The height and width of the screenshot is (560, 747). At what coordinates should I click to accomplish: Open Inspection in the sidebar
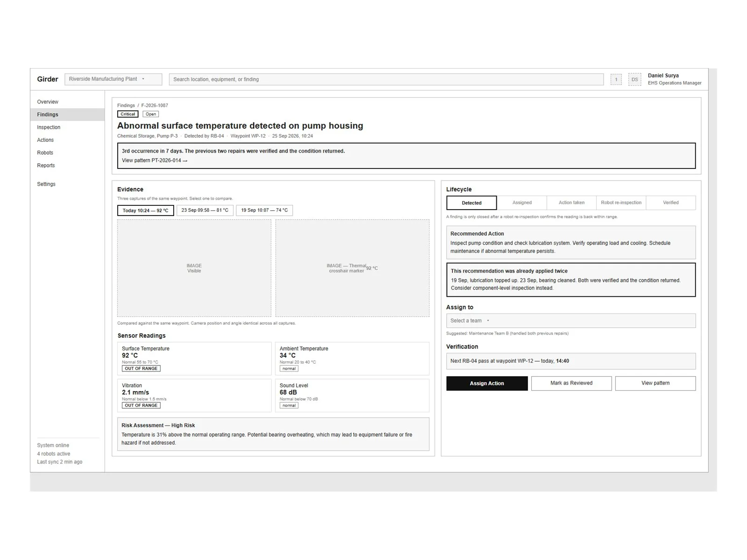[x=49, y=127]
